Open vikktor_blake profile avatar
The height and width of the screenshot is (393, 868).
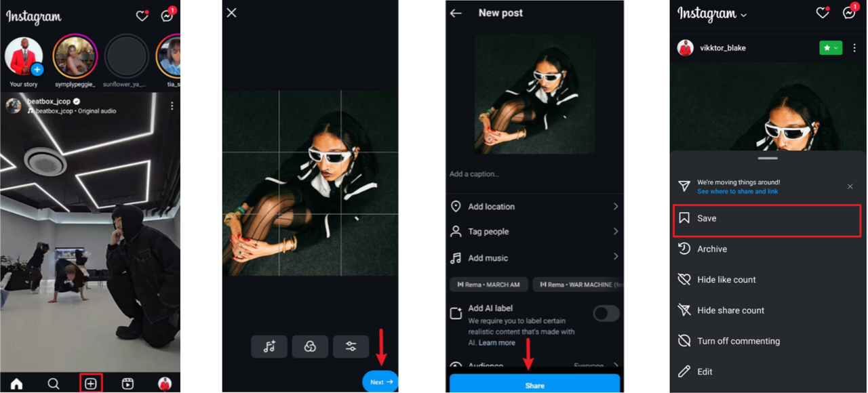click(x=686, y=48)
